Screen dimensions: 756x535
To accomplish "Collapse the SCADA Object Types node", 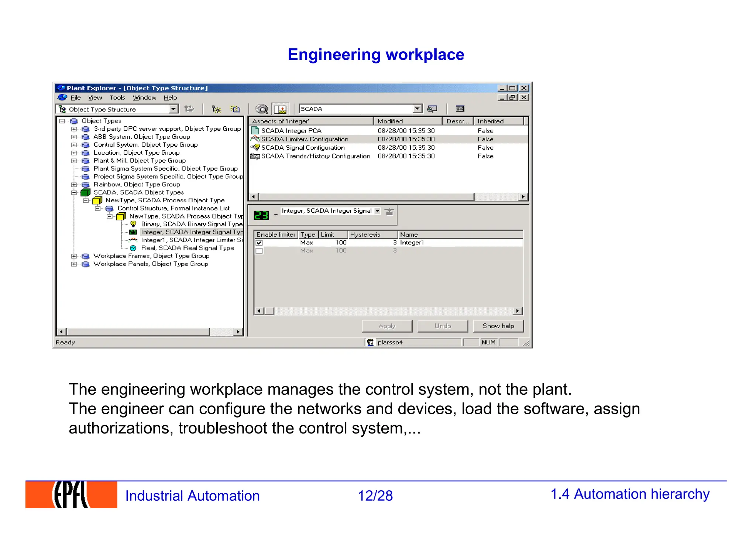I will [x=74, y=193].
